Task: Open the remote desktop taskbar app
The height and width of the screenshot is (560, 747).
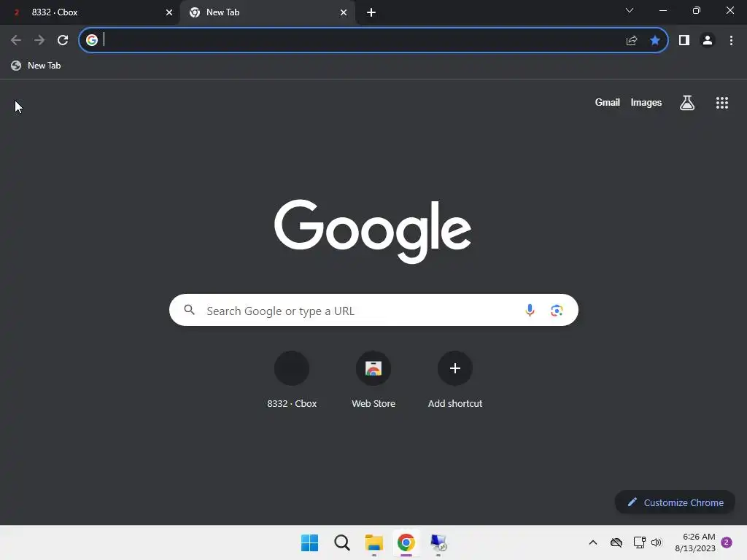Action: pyautogui.click(x=438, y=542)
